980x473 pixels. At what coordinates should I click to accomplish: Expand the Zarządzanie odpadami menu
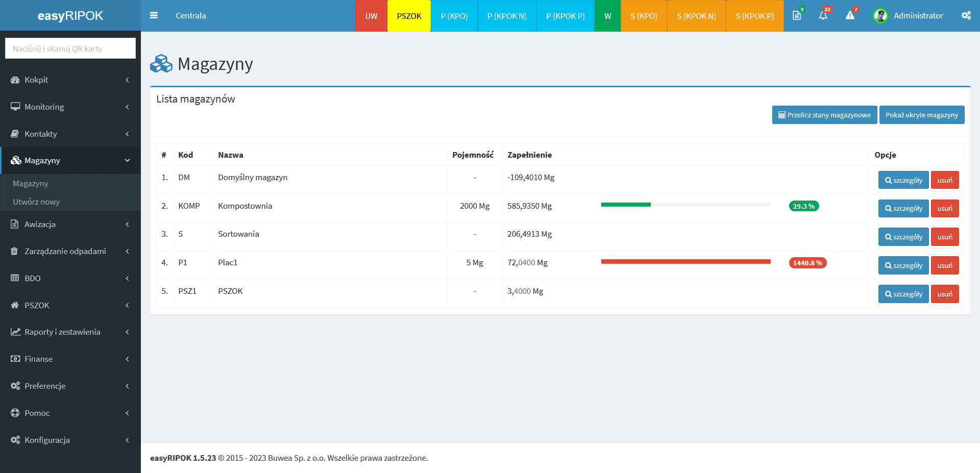(70, 251)
